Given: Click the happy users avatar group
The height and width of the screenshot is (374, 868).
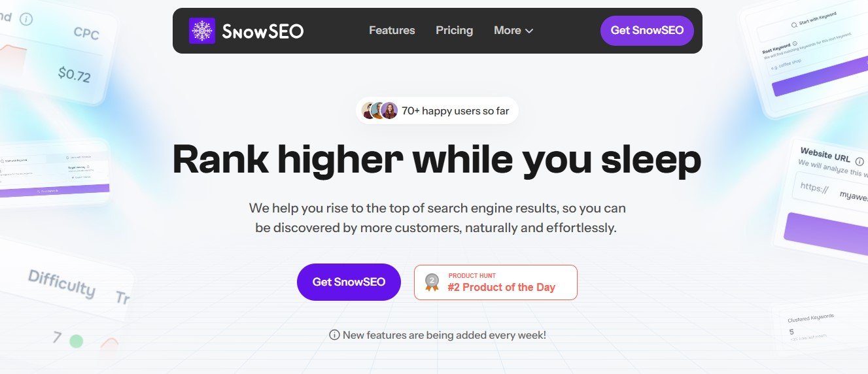Looking at the screenshot, I should [x=380, y=110].
